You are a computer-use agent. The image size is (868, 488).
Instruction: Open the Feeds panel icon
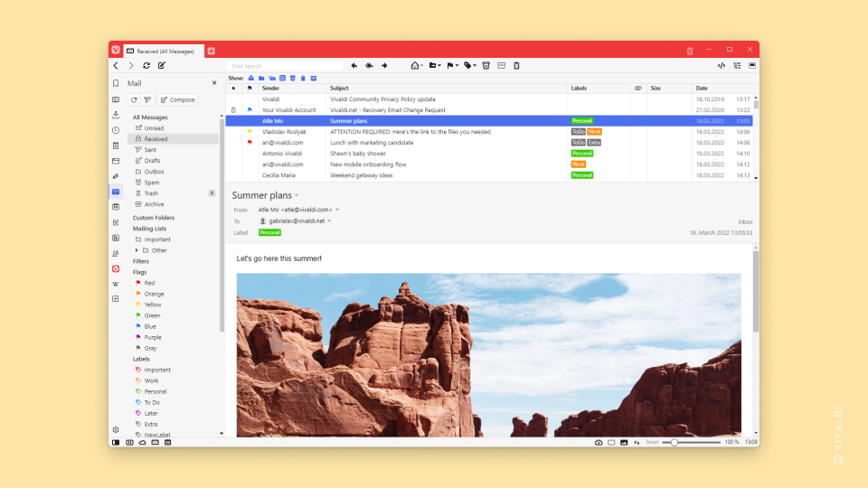tap(116, 238)
